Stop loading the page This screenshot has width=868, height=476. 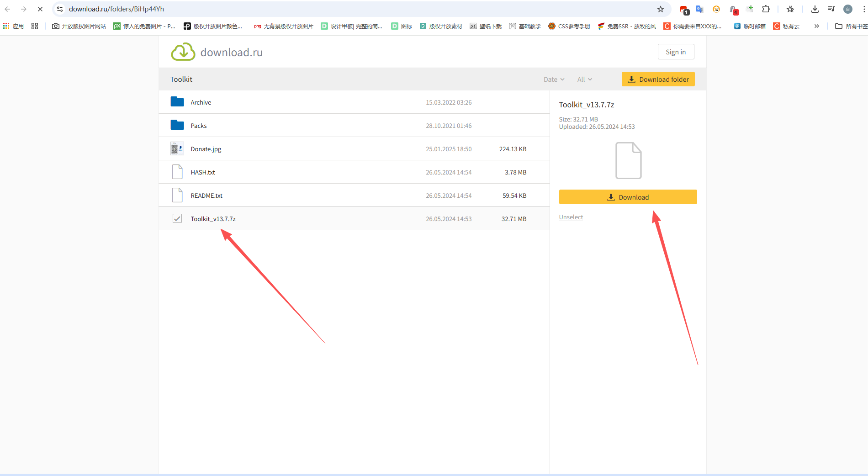click(x=40, y=9)
